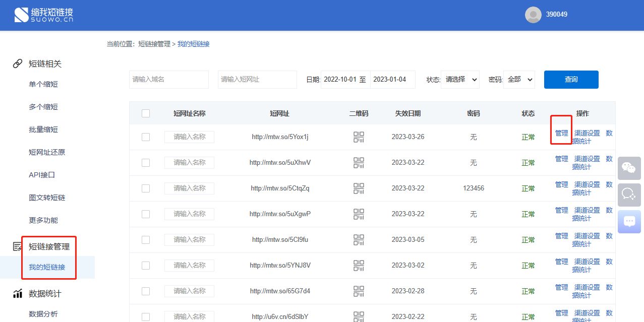Check the checkbox for the first short link row

[x=146, y=137]
